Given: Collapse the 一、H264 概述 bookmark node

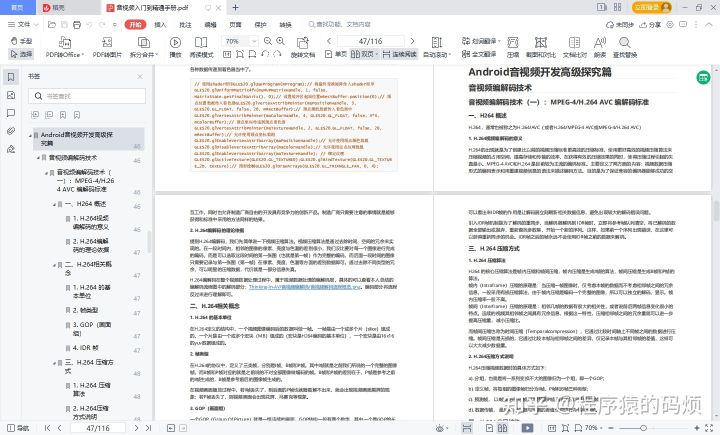Looking at the screenshot, I should point(55,204).
